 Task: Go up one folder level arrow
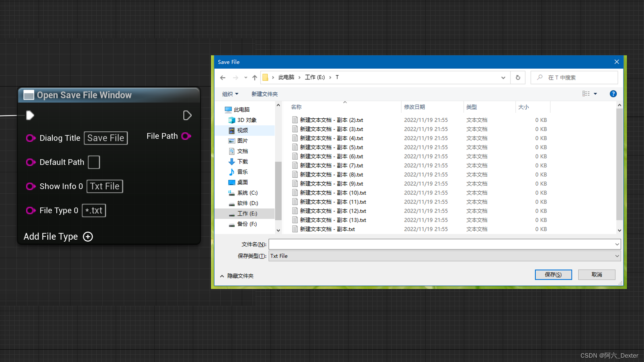[255, 78]
